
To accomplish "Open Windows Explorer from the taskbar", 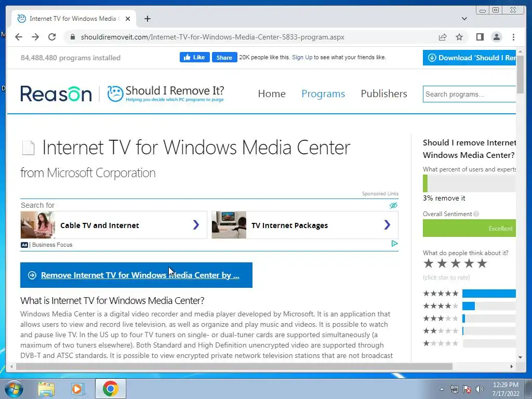I will click(46, 389).
